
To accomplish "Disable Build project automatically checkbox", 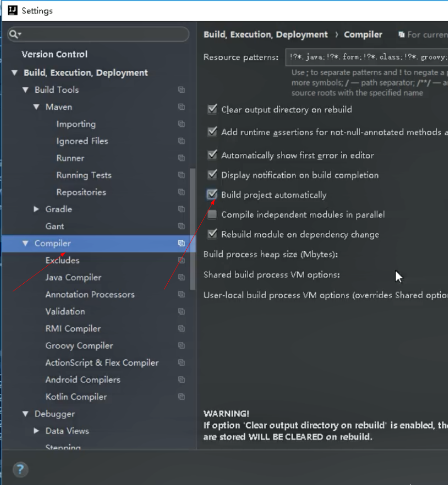I will 212,195.
